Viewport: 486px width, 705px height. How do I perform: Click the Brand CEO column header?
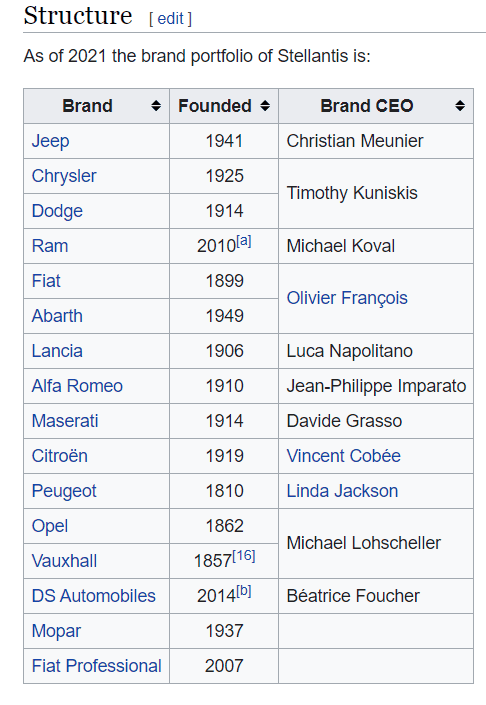(x=376, y=106)
